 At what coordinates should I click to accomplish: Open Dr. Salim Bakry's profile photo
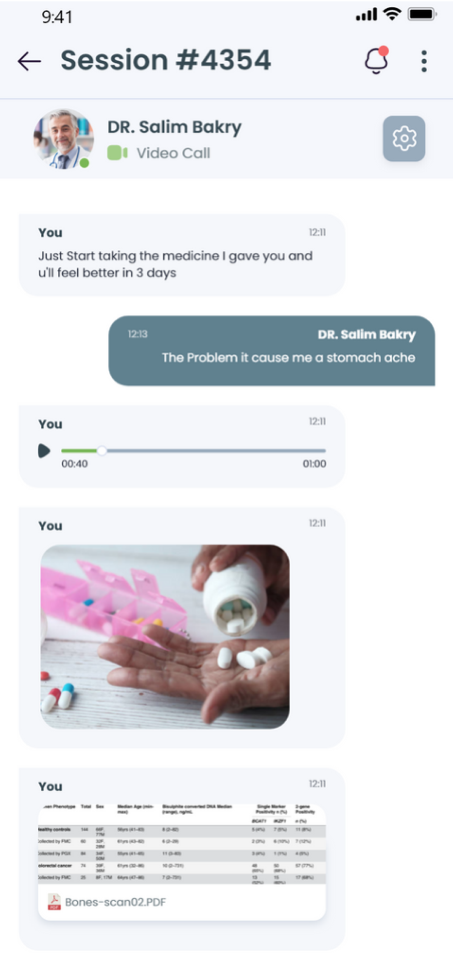coord(63,139)
